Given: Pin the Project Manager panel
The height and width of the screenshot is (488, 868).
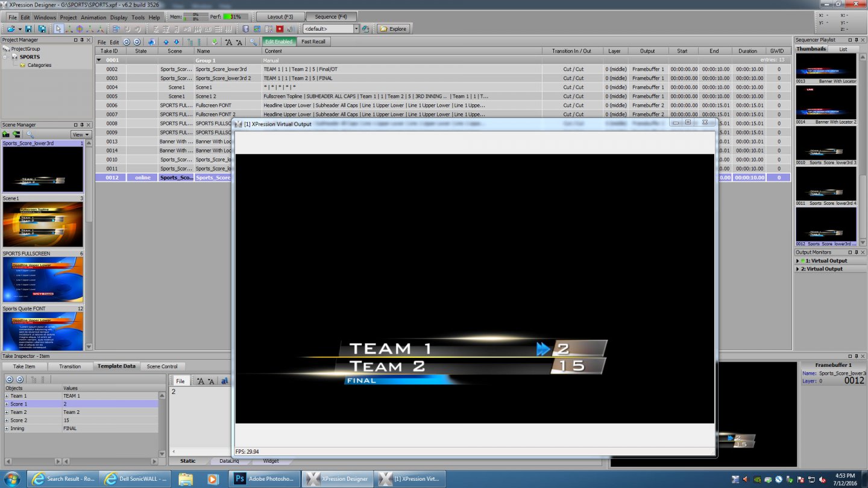Looking at the screenshot, I should pyautogui.click(x=82, y=40).
